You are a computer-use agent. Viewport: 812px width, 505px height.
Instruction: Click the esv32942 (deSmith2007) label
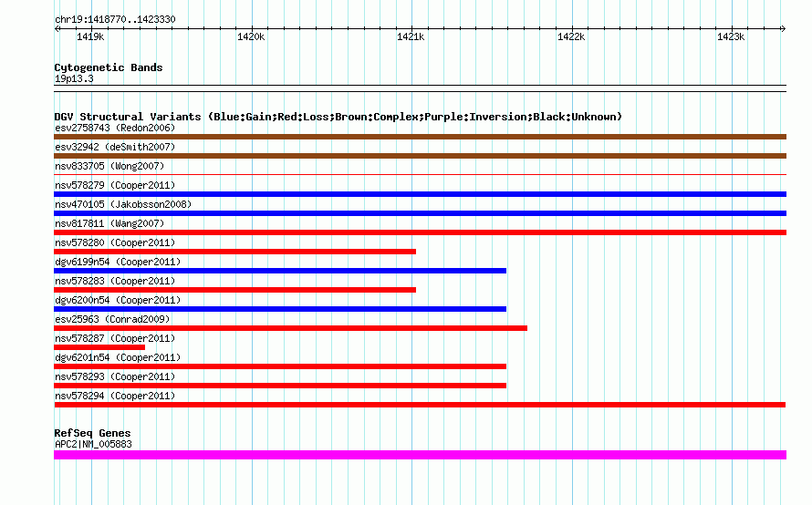(x=115, y=147)
